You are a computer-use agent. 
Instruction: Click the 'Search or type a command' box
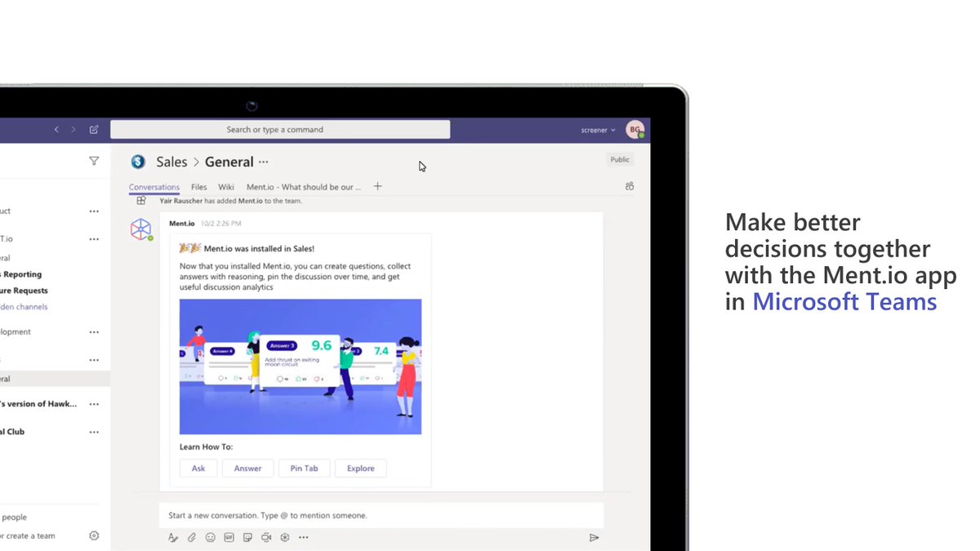pos(280,129)
